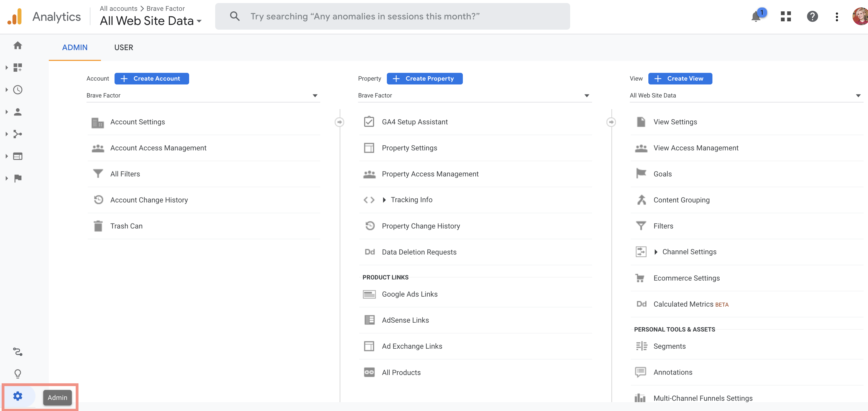868x411 pixels.
Task: Click the Data Deletion Requests icon
Action: coord(368,252)
